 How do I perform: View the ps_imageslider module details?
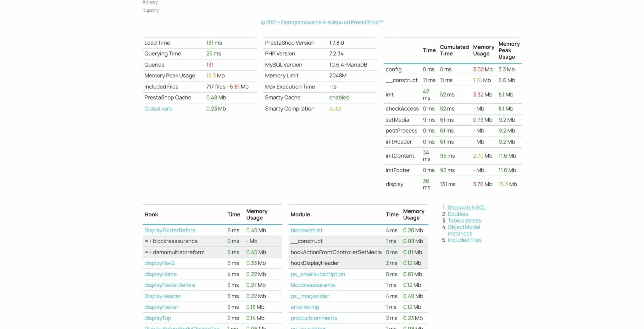tap(310, 296)
